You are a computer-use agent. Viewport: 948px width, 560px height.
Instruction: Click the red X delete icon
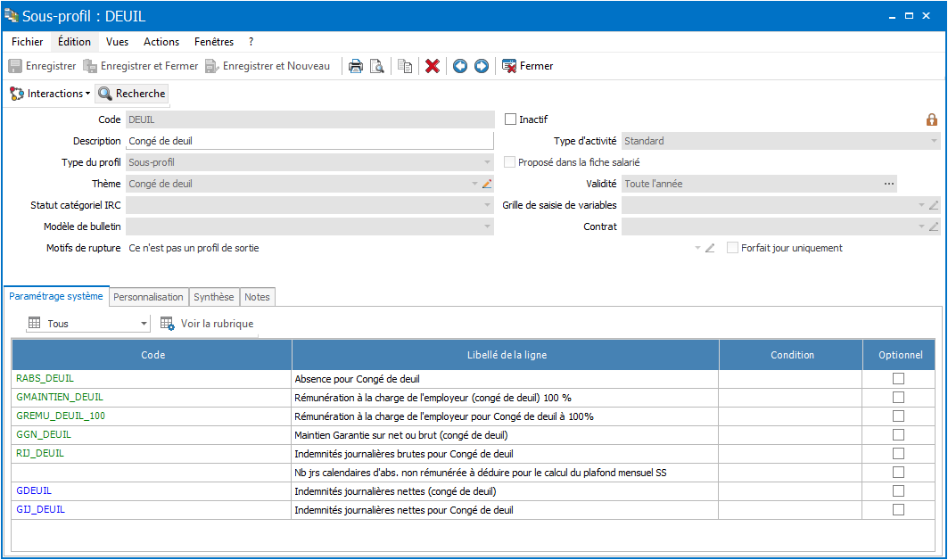click(x=433, y=66)
